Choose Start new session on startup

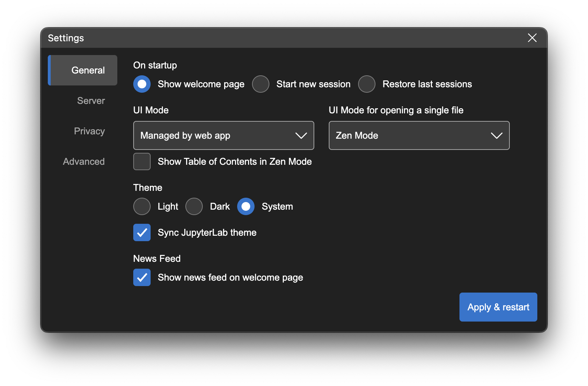pyautogui.click(x=261, y=84)
